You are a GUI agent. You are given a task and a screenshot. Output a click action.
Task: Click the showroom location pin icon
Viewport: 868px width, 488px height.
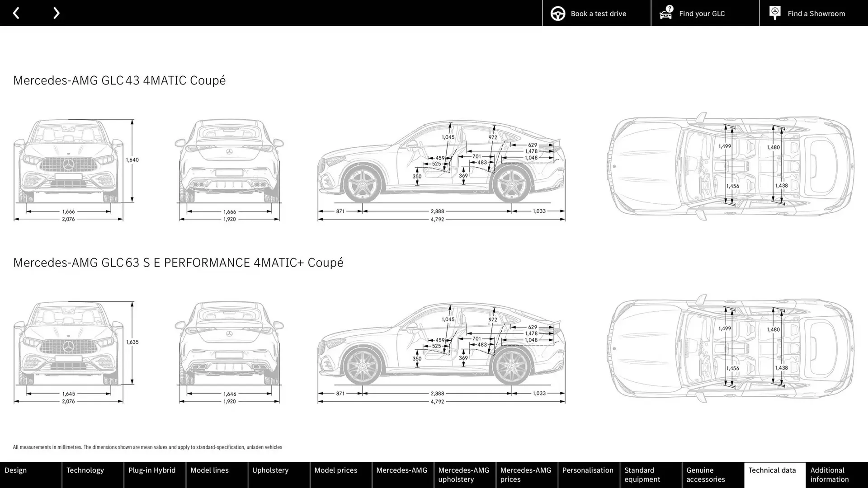(x=775, y=13)
